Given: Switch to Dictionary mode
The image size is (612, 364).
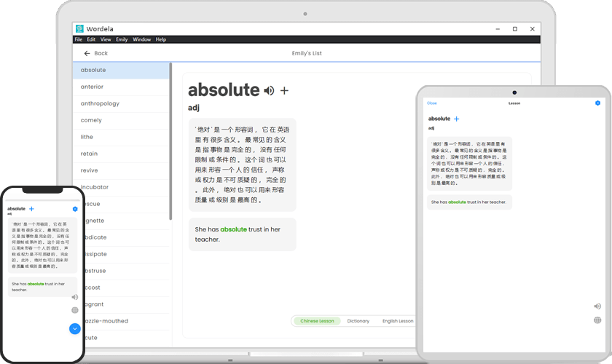Looking at the screenshot, I should pyautogui.click(x=358, y=321).
